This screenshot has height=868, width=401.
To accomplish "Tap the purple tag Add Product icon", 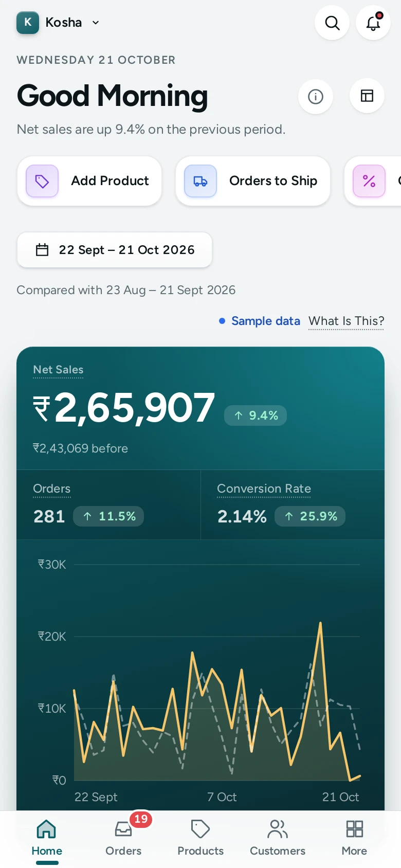I will click(42, 181).
